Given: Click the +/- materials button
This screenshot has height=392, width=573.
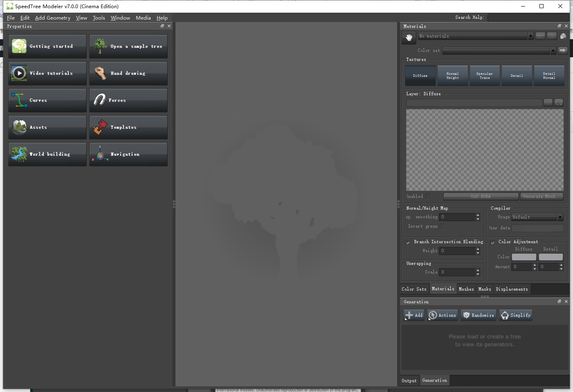Looking at the screenshot, I should (540, 36).
